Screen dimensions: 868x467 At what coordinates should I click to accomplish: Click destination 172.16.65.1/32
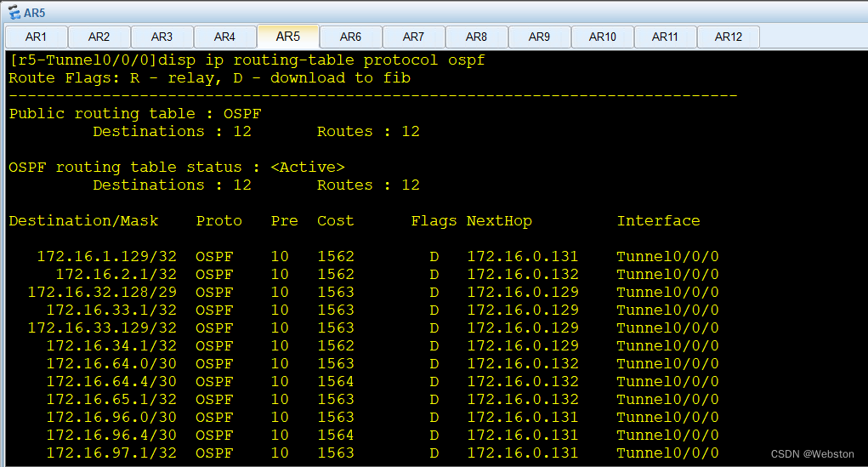pyautogui.click(x=111, y=400)
